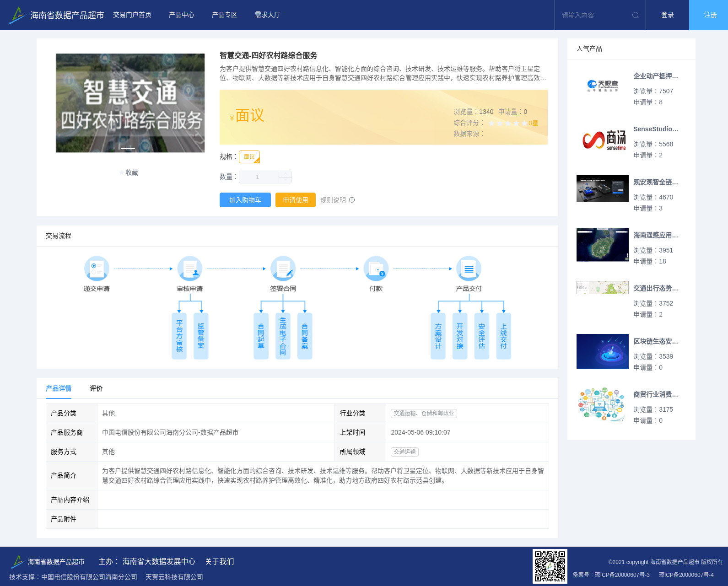Open the 产品专区 menu item
This screenshot has width=728, height=586.
[x=225, y=15]
